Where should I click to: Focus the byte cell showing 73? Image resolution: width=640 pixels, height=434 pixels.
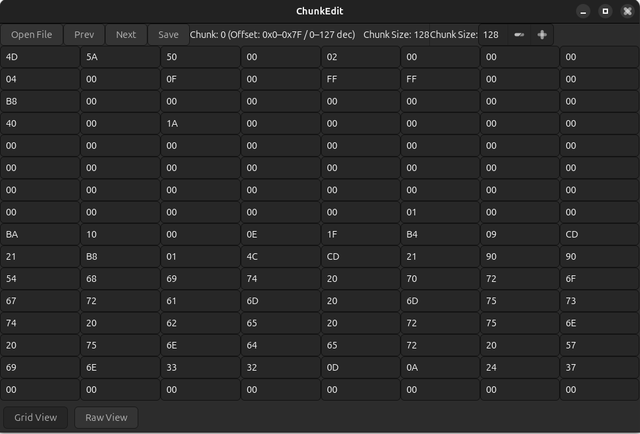(x=599, y=301)
